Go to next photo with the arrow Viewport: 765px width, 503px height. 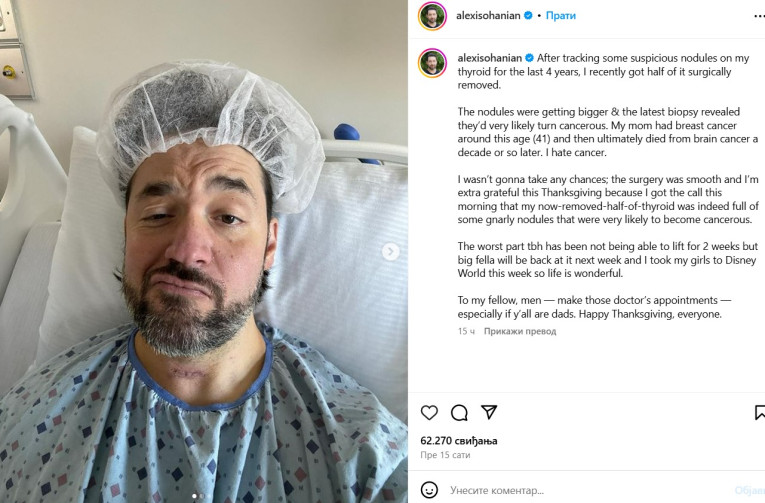pos(390,252)
